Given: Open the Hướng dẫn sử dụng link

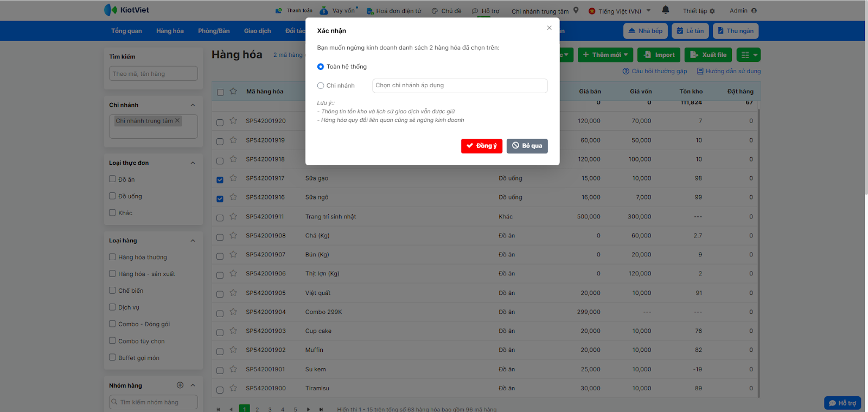Looking at the screenshot, I should click(x=729, y=71).
